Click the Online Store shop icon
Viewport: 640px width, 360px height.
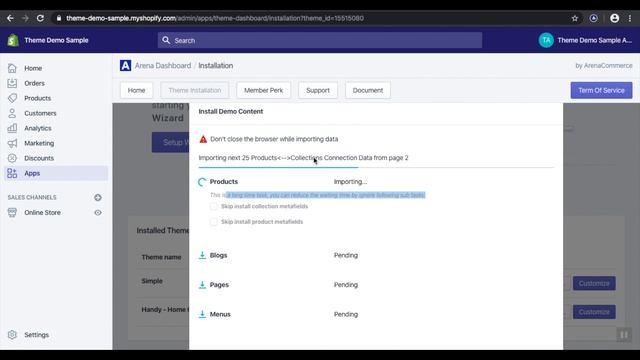click(x=12, y=212)
